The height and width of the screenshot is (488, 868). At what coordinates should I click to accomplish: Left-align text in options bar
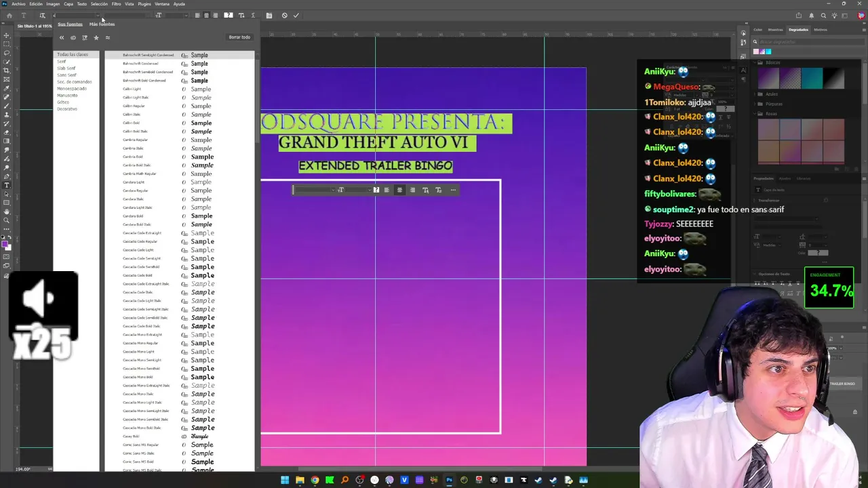197,16
